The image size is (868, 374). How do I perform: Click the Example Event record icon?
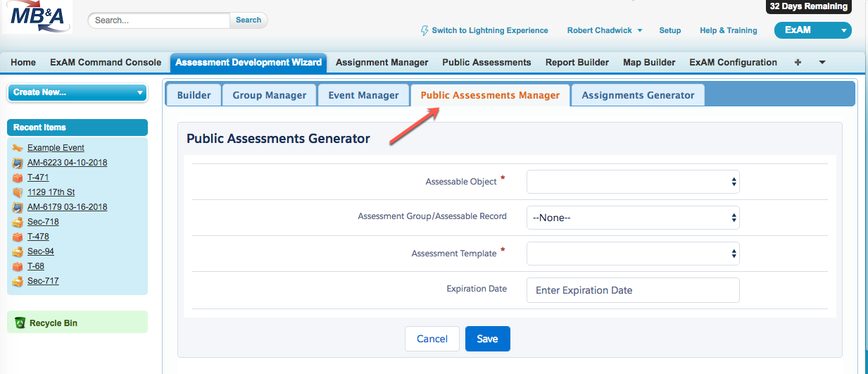tap(18, 148)
